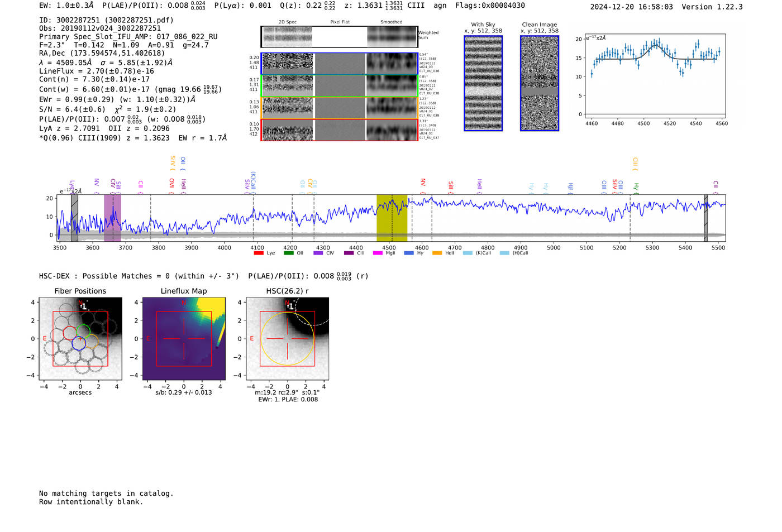This screenshot has height=532, width=782.
Task: Open the With Sky CCD cutout image
Action: pos(483,83)
